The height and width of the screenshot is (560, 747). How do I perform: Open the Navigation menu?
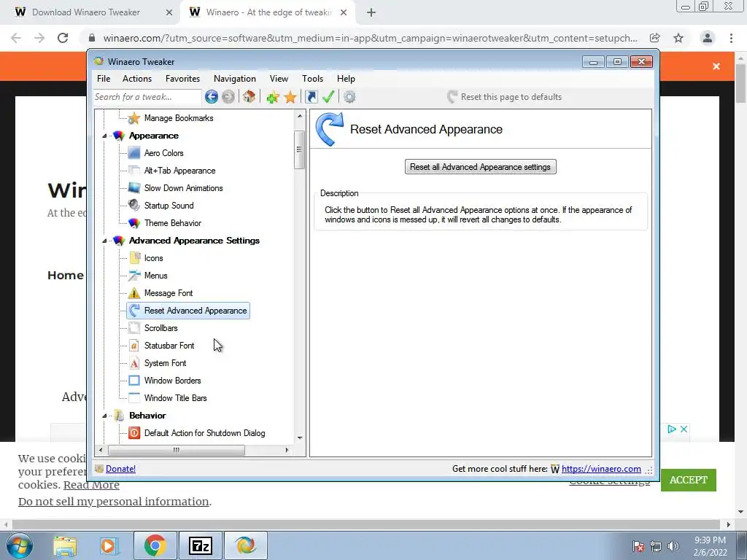pyautogui.click(x=235, y=79)
